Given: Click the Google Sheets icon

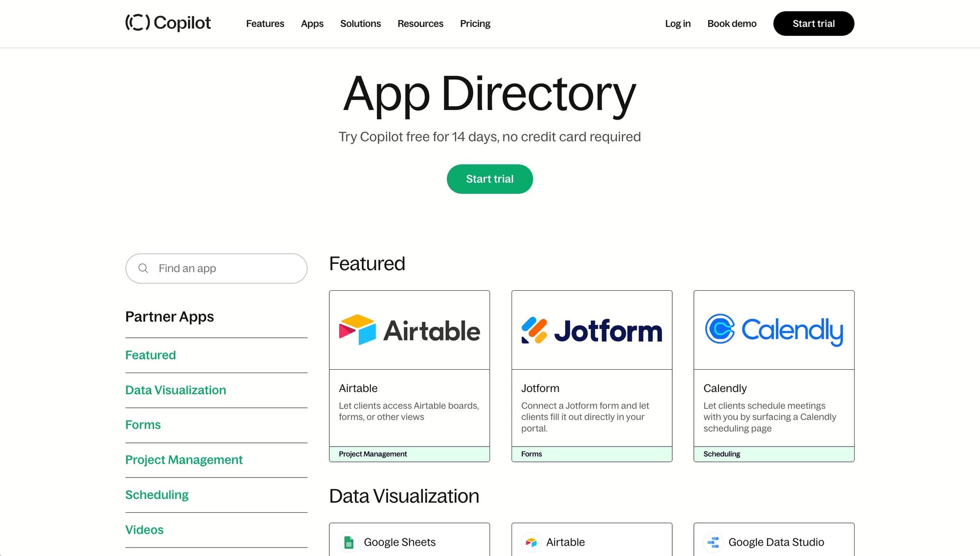Looking at the screenshot, I should 349,542.
